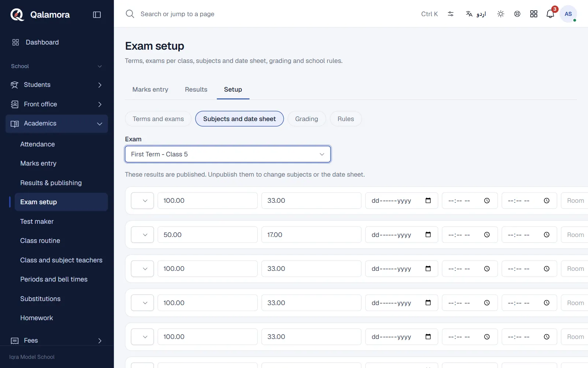
Task: Switch to the Marks entry tab
Action: coord(150,89)
